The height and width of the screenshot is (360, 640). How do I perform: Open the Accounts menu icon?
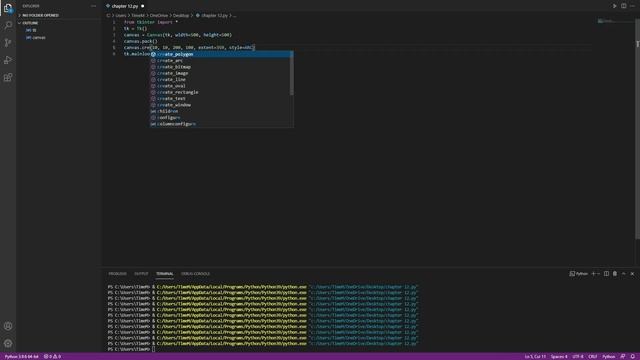8,326
